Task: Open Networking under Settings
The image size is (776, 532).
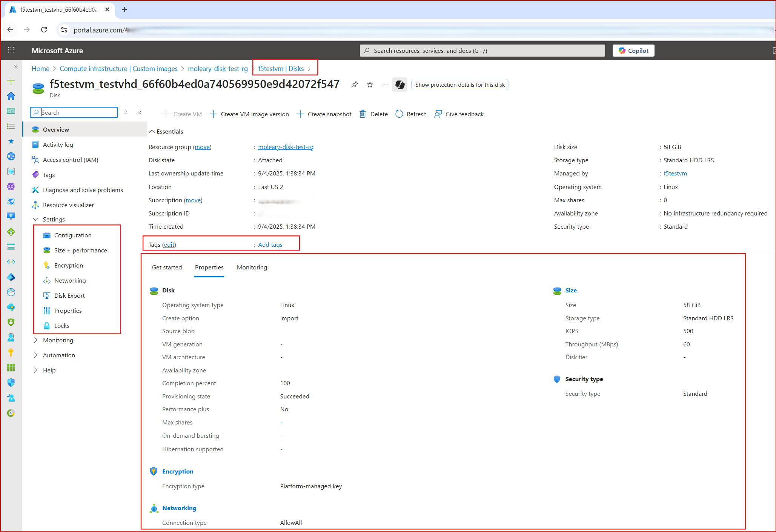Action: point(70,280)
